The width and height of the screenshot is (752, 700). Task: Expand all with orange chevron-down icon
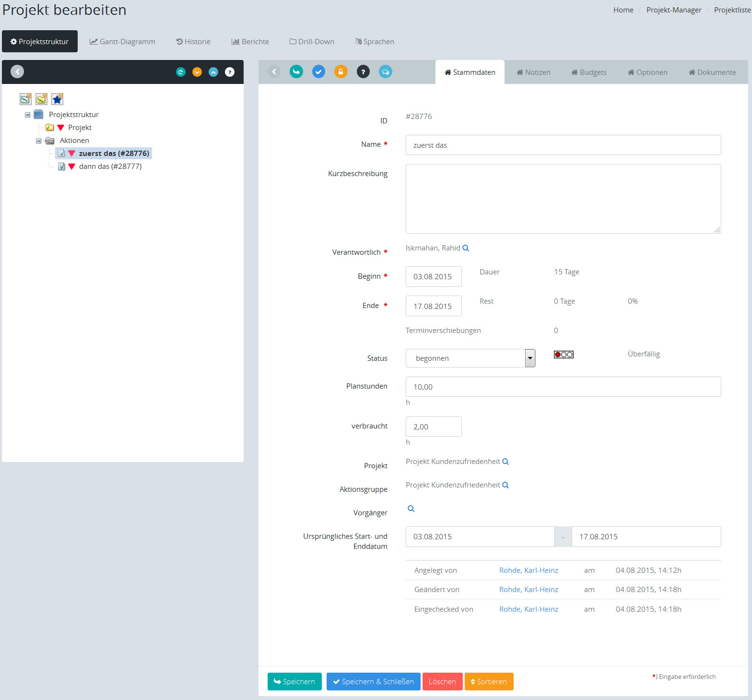tap(197, 72)
